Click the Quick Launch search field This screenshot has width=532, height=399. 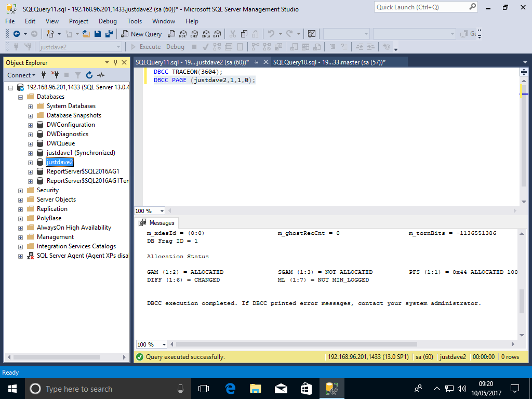click(x=421, y=7)
